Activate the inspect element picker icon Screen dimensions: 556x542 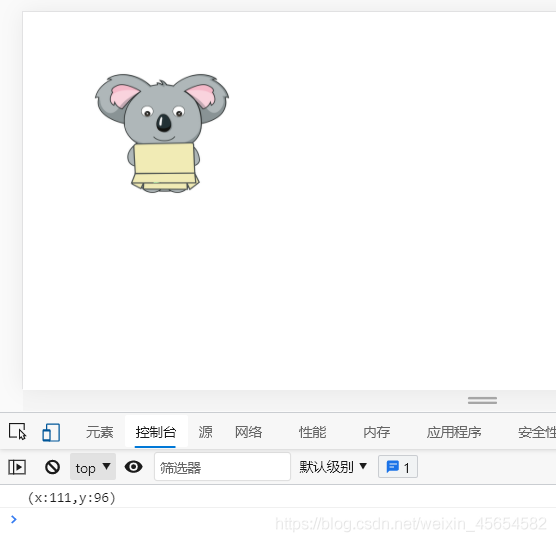[17, 431]
